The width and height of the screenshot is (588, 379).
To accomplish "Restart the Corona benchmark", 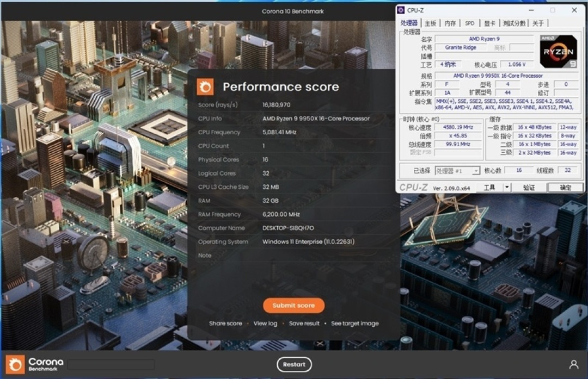I will (x=294, y=364).
